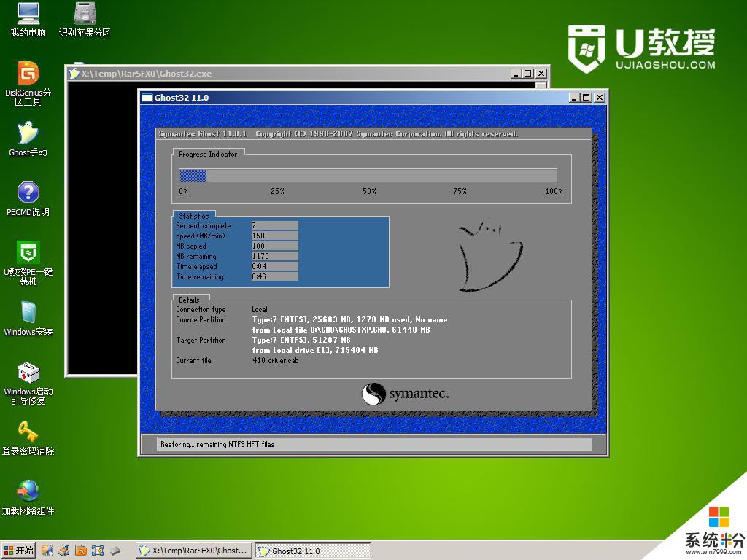The image size is (747, 560).
Task: Click the second quick launch icon with blue hat
Action: pos(64,551)
